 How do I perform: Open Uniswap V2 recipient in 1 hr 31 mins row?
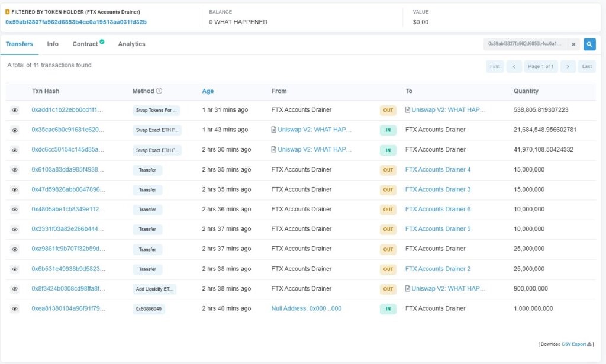(449, 109)
